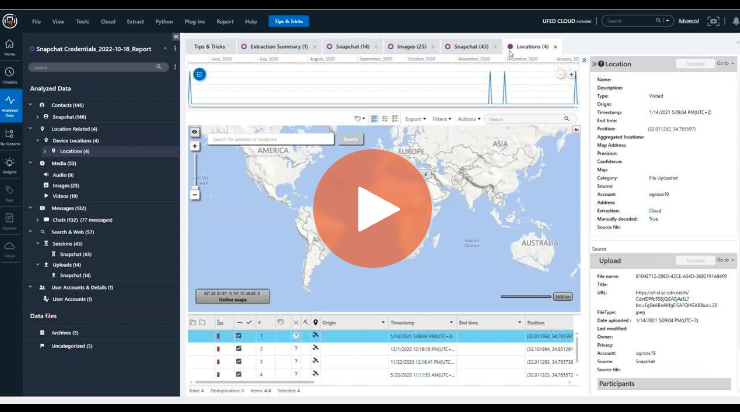Open the Export dropdown
Screen dimensions: 740x412
(x=415, y=119)
